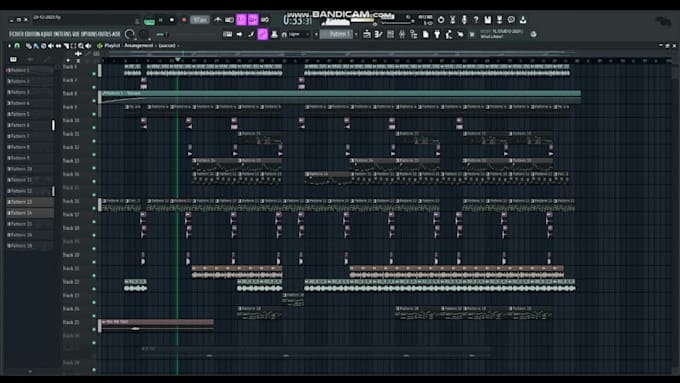Image resolution: width=680 pixels, height=383 pixels.
Task: Select the playlist Slice tool
Action: (x=66, y=46)
